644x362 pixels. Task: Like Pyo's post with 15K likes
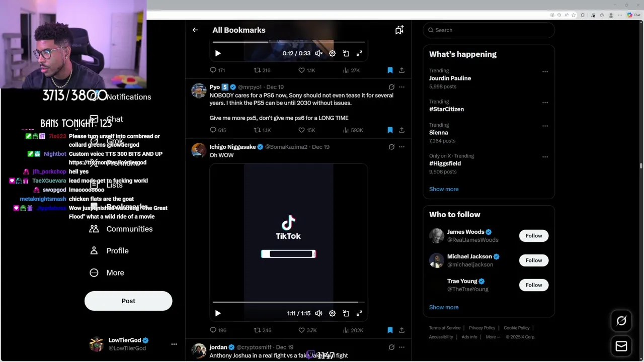306,130
